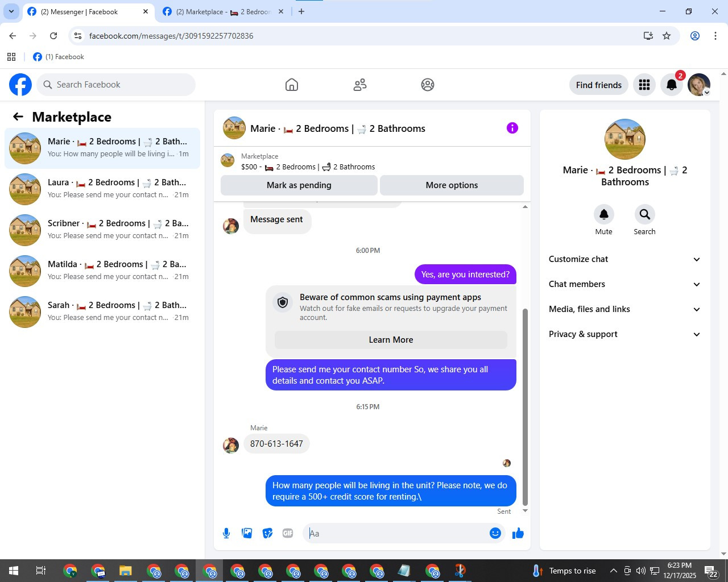Click the chat message scrollbar
This screenshot has width=728, height=582.
tap(525, 406)
